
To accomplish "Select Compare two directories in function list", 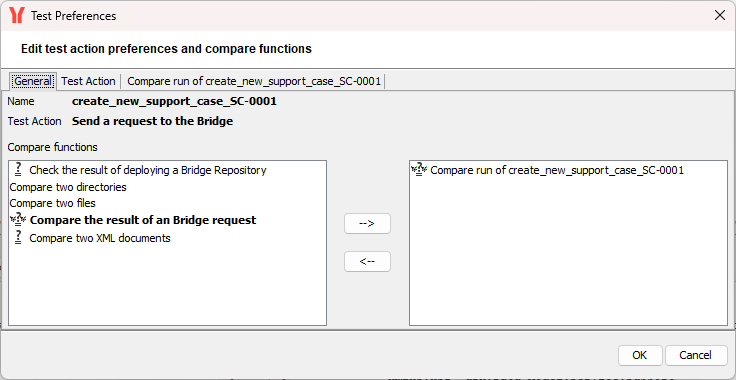I will 68,187.
